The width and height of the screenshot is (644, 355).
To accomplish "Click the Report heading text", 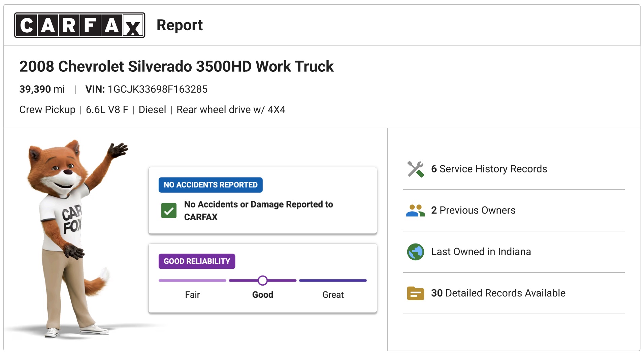I will point(180,25).
